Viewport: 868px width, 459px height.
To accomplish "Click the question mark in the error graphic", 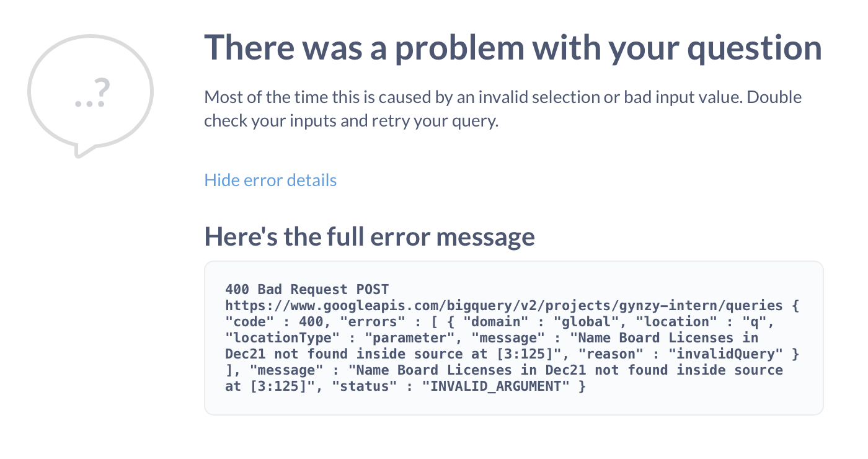I will click(102, 88).
